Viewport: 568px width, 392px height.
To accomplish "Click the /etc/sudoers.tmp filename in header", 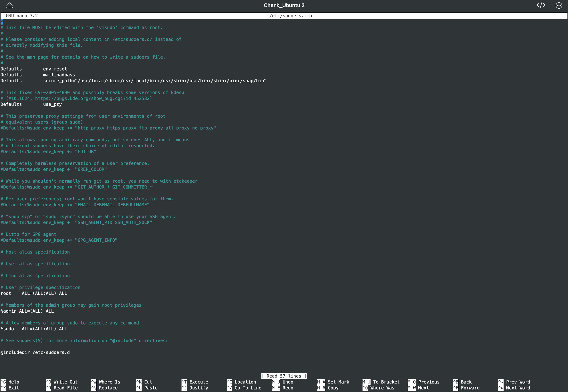I will [x=290, y=16].
